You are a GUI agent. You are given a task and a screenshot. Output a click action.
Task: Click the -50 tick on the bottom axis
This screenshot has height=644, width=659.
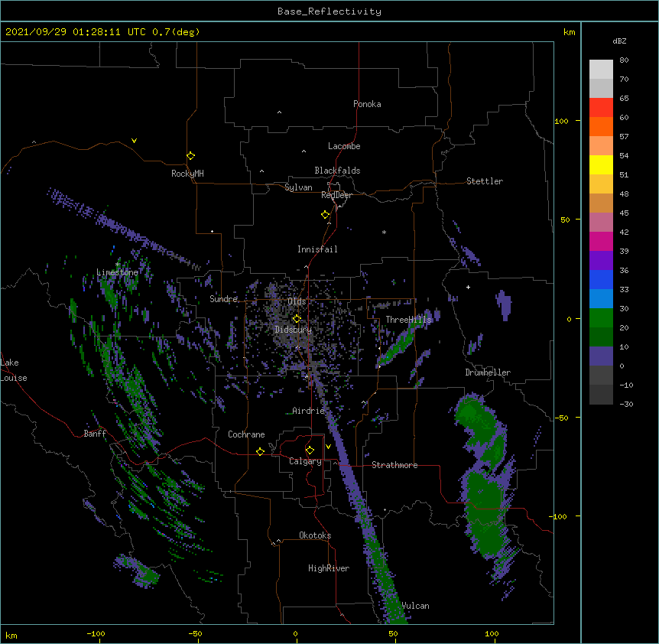(x=195, y=633)
